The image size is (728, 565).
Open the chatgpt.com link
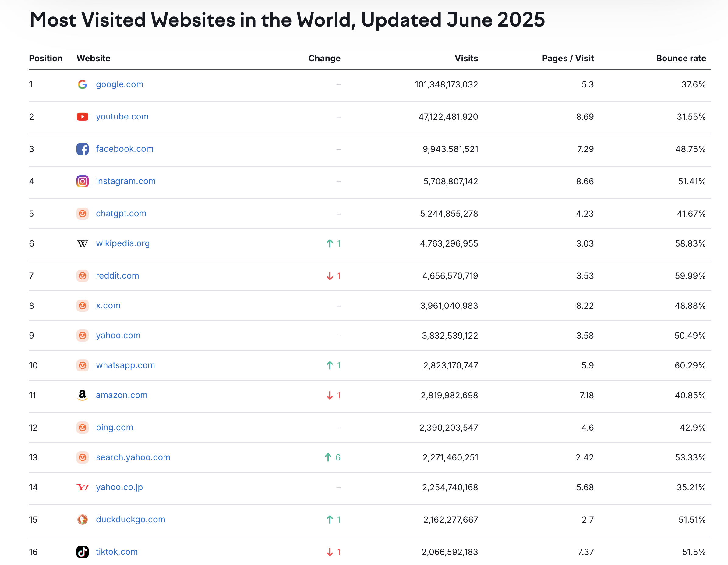121,213
